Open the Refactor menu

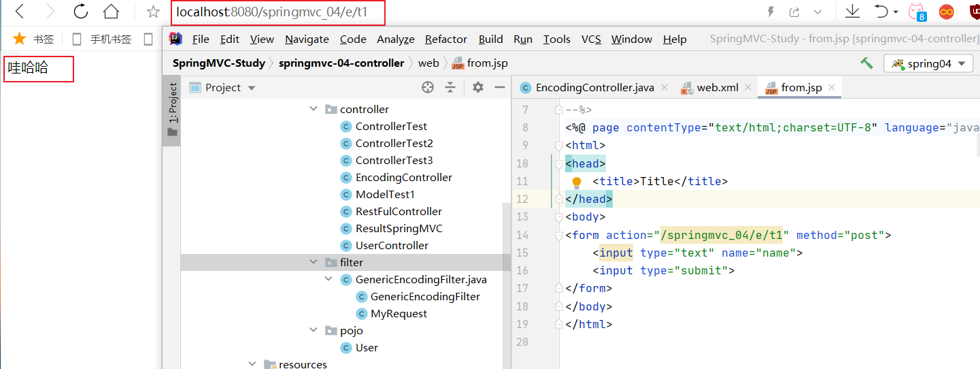(445, 39)
